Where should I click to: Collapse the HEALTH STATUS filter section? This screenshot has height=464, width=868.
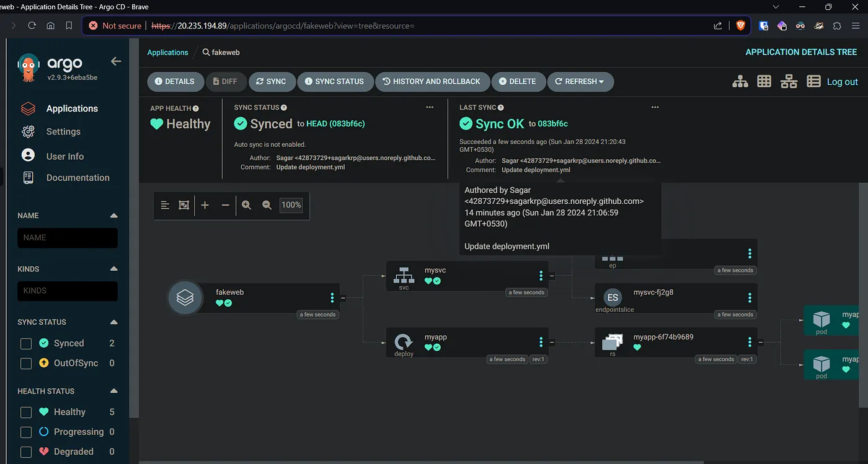113,392
